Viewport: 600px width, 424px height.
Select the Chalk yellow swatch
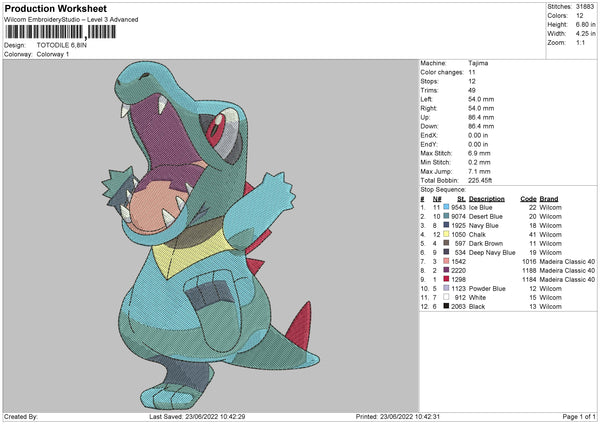click(x=446, y=233)
